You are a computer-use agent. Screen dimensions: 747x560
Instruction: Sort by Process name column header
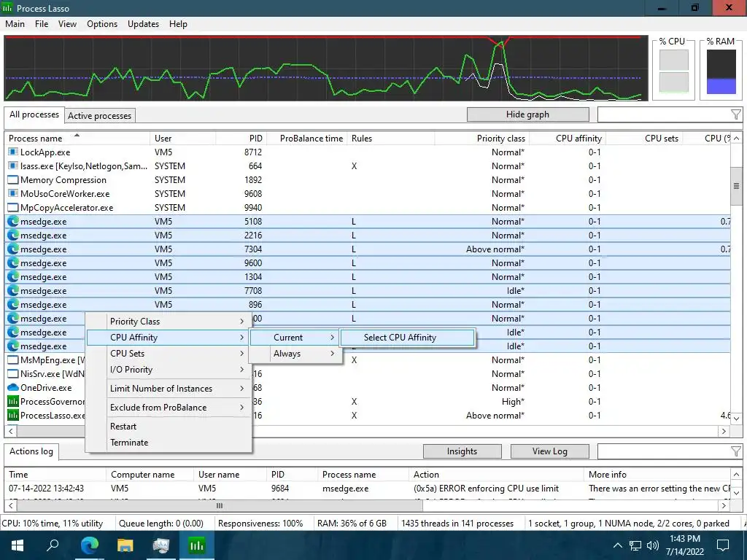77,139
